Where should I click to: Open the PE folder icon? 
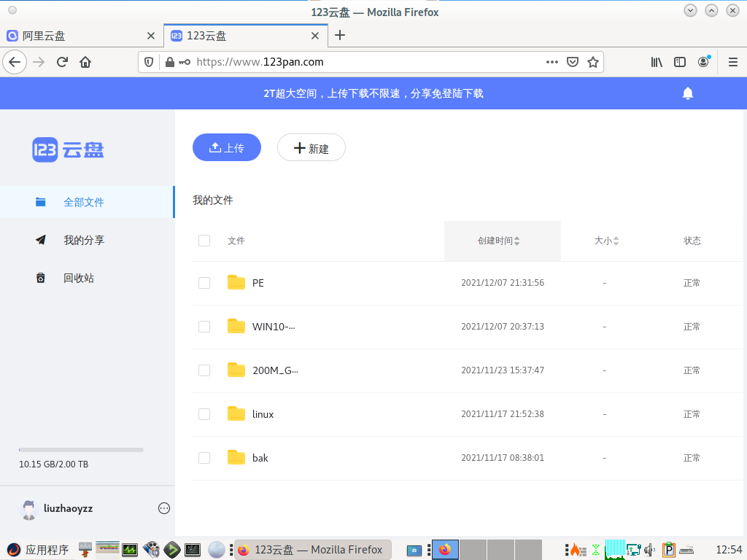tap(236, 282)
